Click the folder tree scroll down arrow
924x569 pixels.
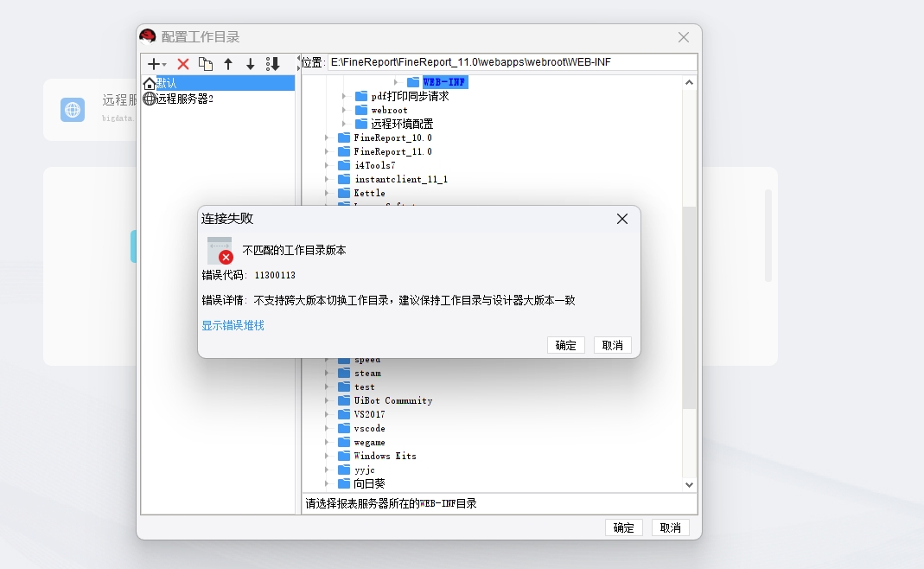point(689,484)
